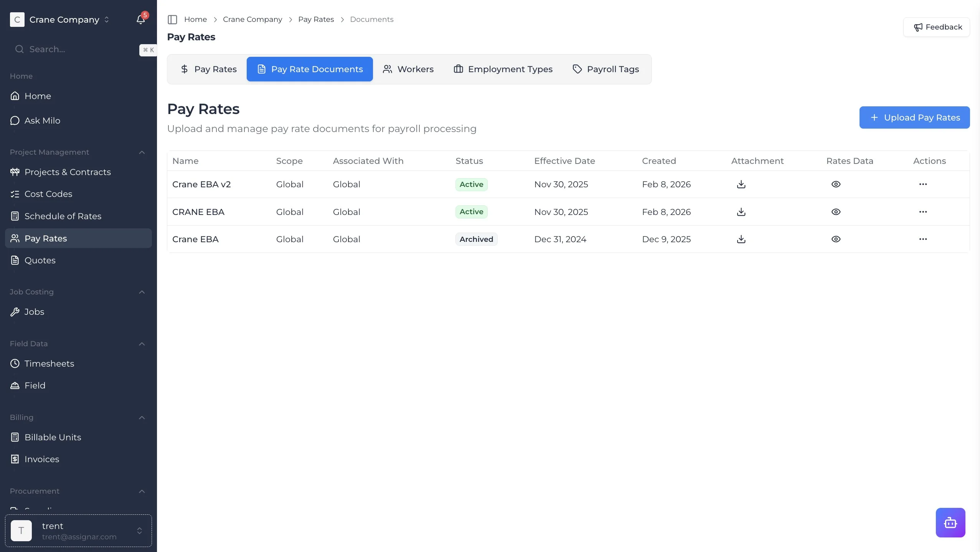Collapse the Job Costing section
Viewport: 980px width, 552px height.
coord(142,292)
